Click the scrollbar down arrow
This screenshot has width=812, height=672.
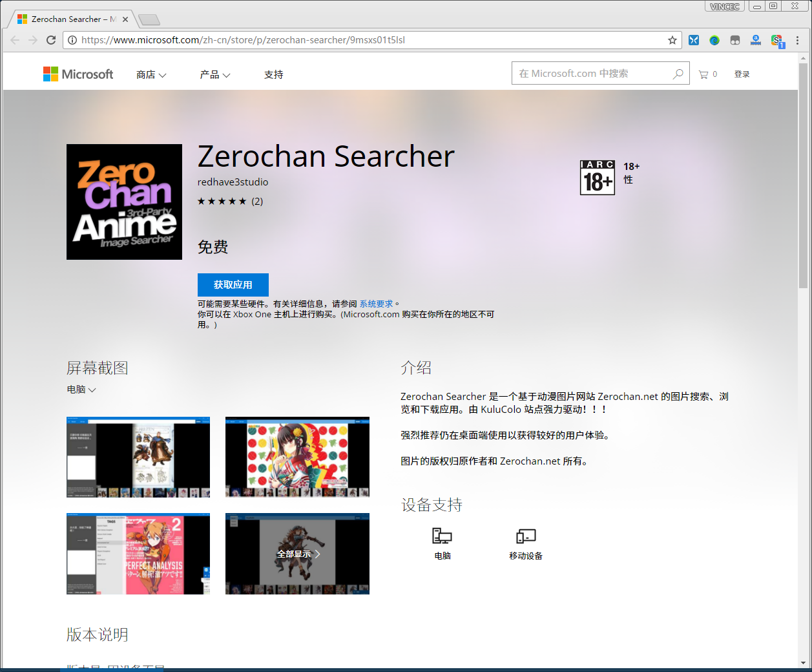click(x=803, y=663)
